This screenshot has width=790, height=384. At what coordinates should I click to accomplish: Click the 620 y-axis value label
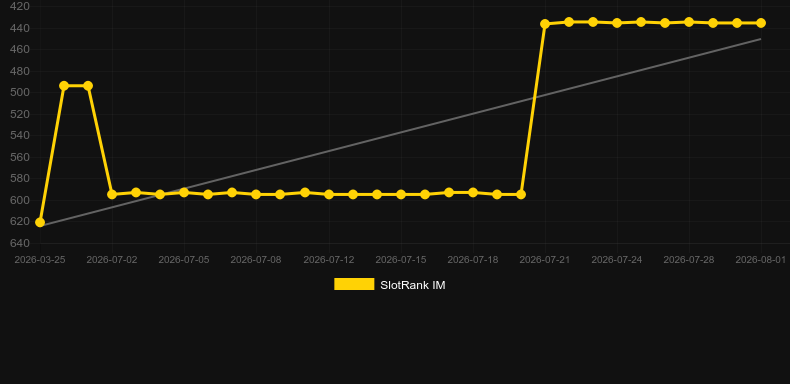pyautogui.click(x=20, y=222)
